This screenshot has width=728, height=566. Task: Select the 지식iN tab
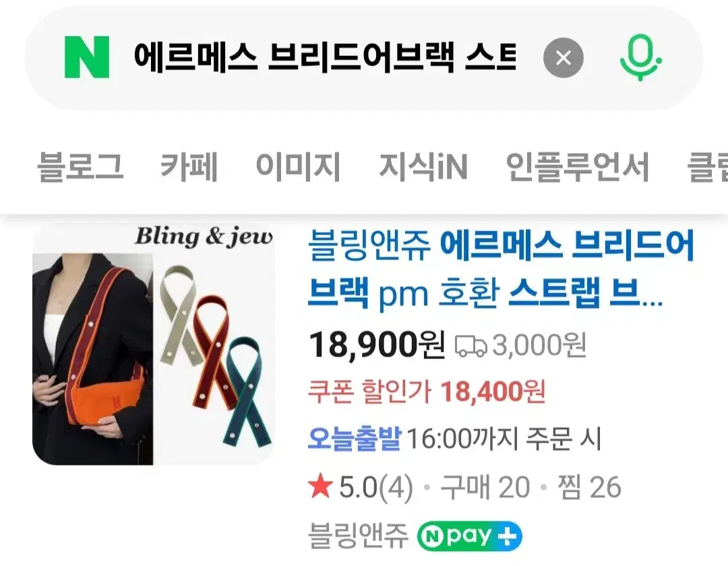[423, 166]
